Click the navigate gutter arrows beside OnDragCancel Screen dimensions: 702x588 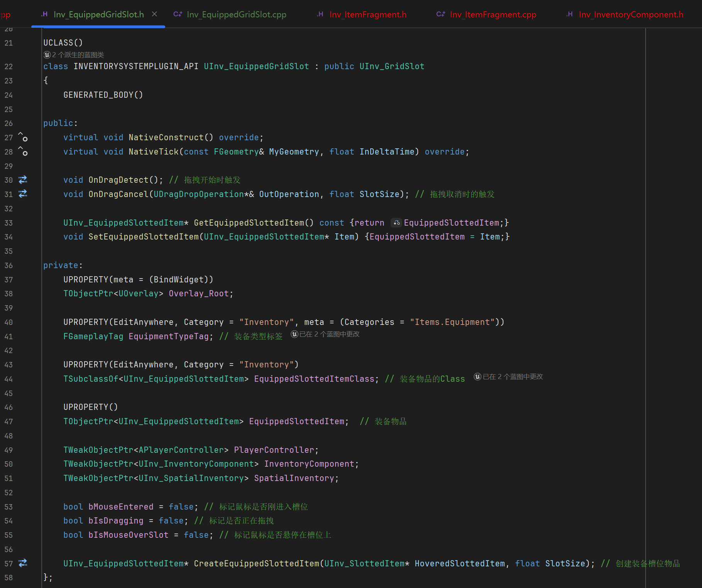[x=23, y=194]
